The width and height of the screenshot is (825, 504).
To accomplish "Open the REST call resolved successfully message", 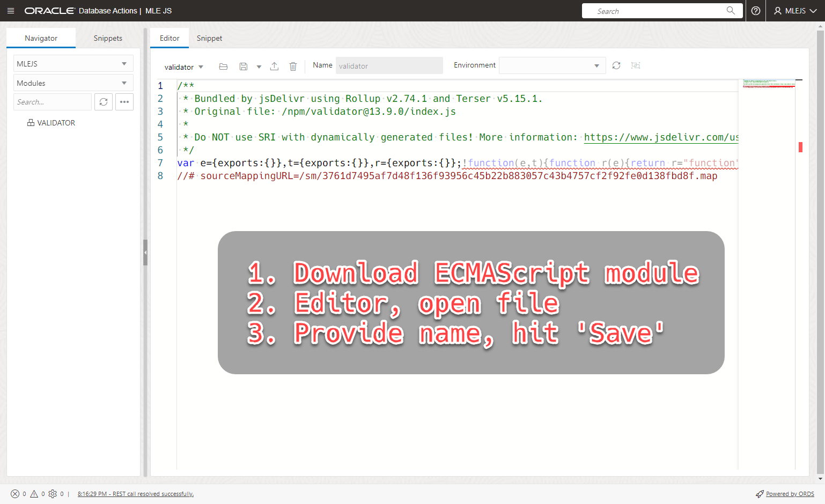I will click(x=136, y=494).
